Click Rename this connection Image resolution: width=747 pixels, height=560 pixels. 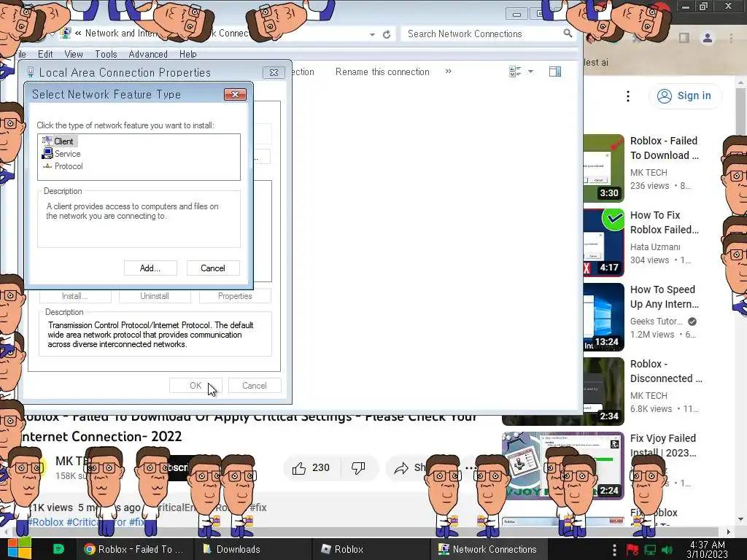coord(382,72)
